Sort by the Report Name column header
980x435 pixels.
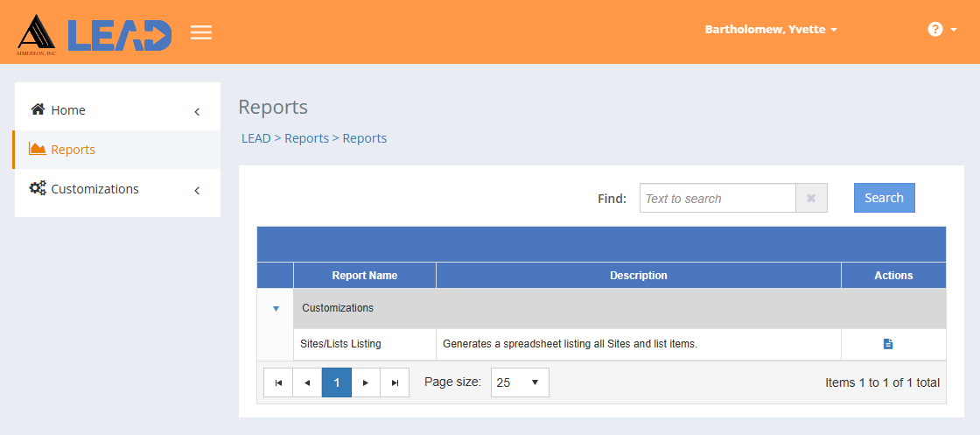364,276
